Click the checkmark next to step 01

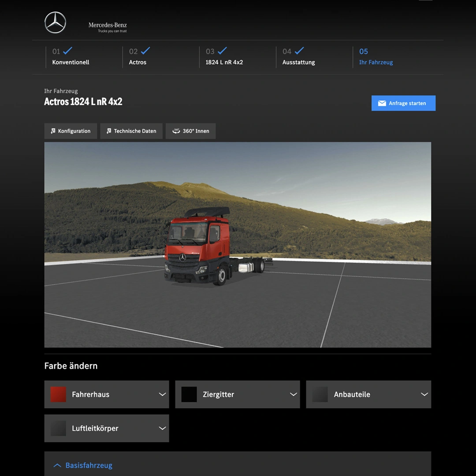point(67,51)
